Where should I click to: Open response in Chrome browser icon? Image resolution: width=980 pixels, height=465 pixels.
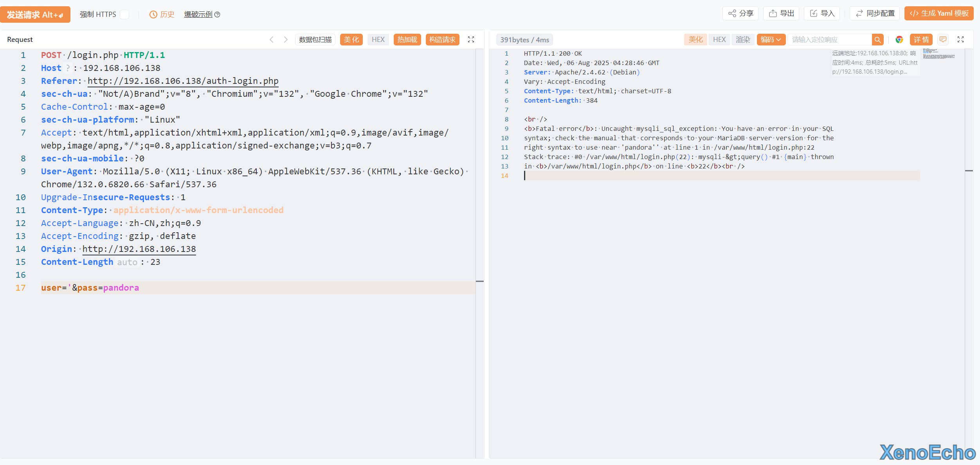899,40
